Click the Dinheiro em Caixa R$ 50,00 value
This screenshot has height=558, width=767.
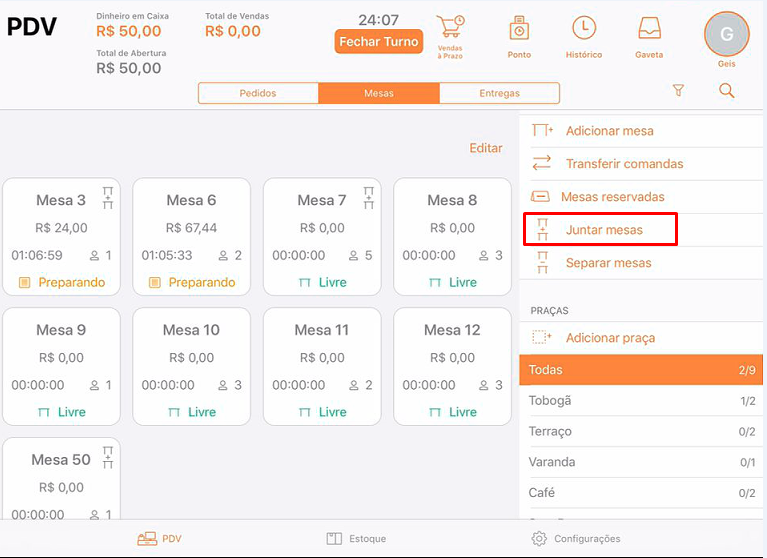[129, 31]
